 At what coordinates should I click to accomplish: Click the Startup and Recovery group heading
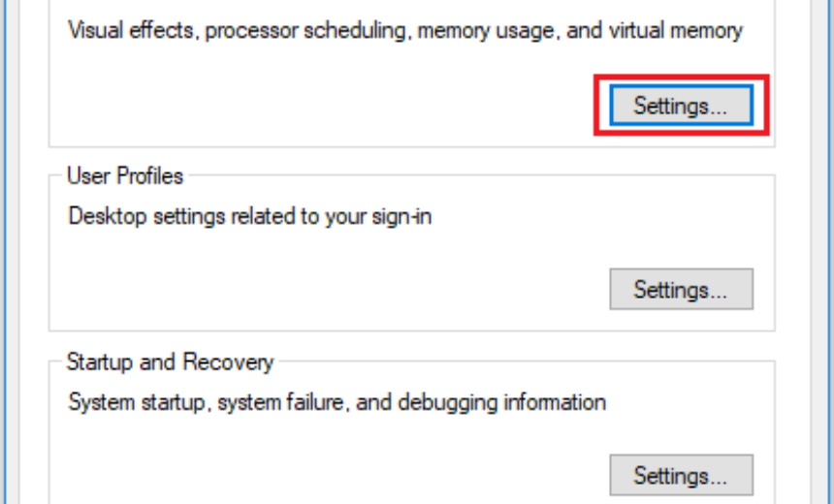pos(170,362)
